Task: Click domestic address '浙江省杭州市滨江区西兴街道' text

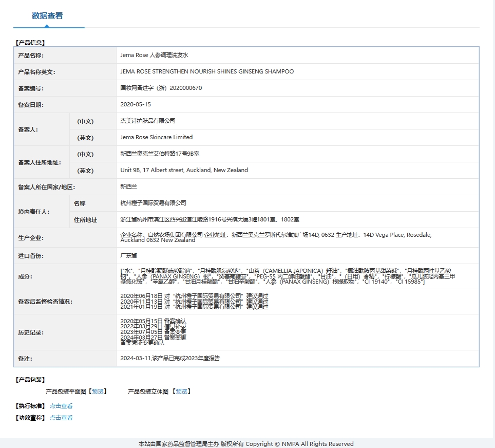Action: pyautogui.click(x=156, y=219)
